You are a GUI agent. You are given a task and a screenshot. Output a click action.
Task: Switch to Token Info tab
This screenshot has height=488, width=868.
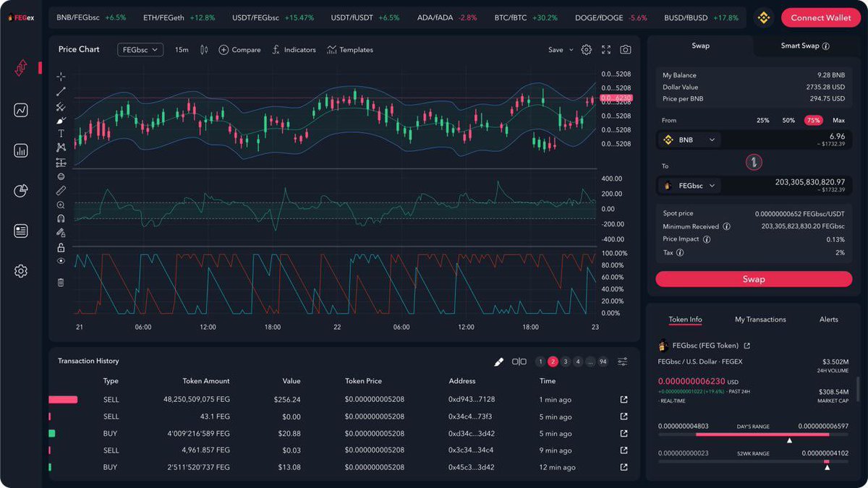click(x=685, y=320)
